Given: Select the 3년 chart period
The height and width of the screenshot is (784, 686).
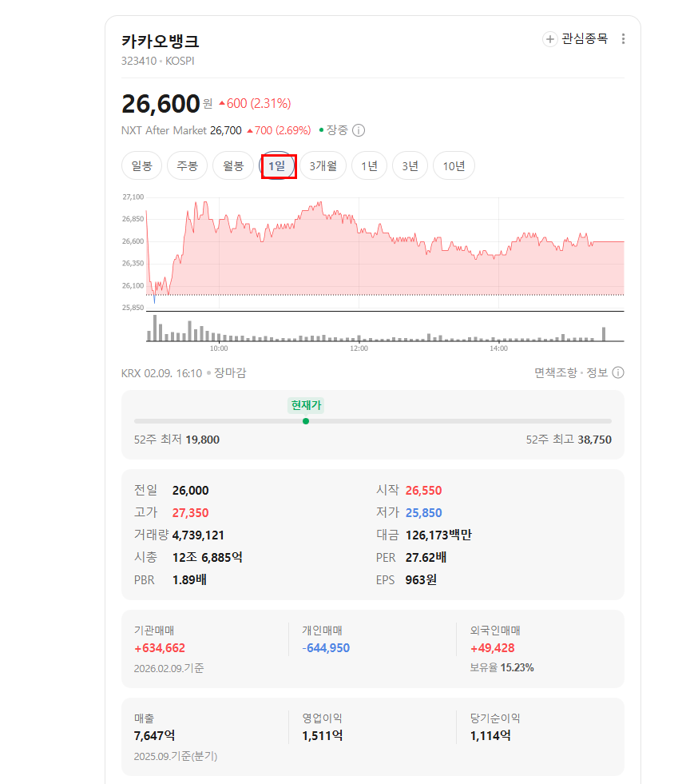Looking at the screenshot, I should pyautogui.click(x=410, y=165).
